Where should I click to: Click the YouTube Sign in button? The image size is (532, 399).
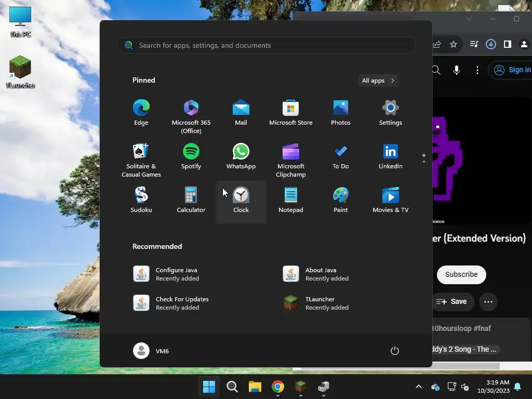(511, 70)
